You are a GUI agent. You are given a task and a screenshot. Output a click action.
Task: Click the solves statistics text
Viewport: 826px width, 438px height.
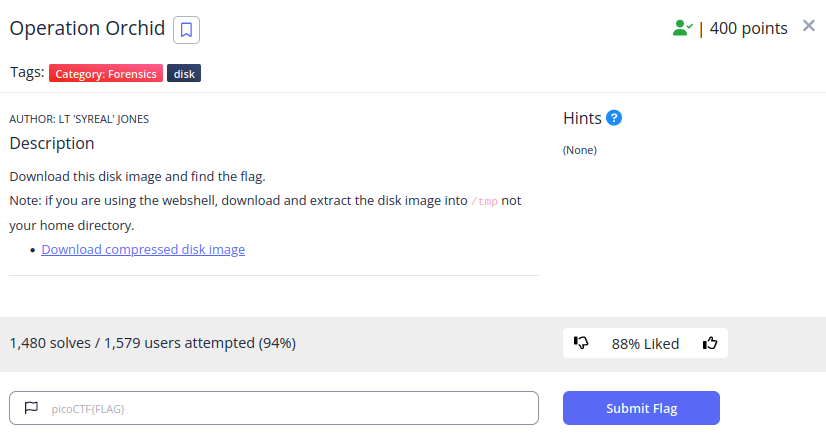coord(153,343)
